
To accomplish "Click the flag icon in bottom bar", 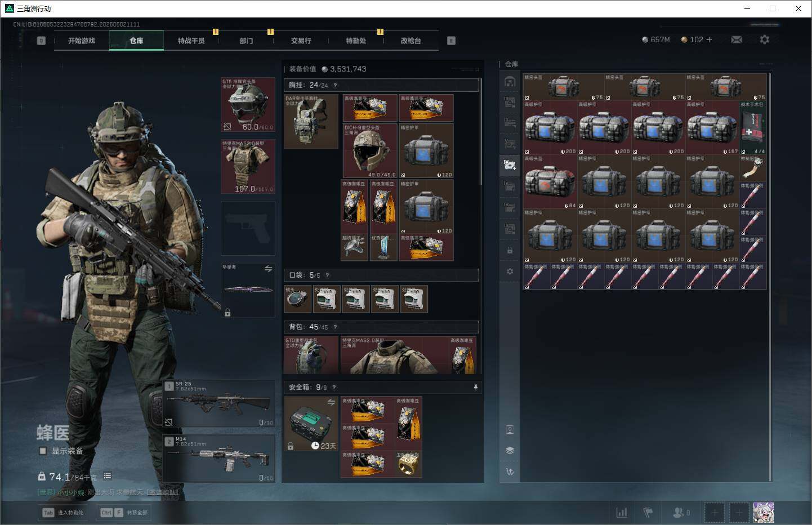I will 648,513.
